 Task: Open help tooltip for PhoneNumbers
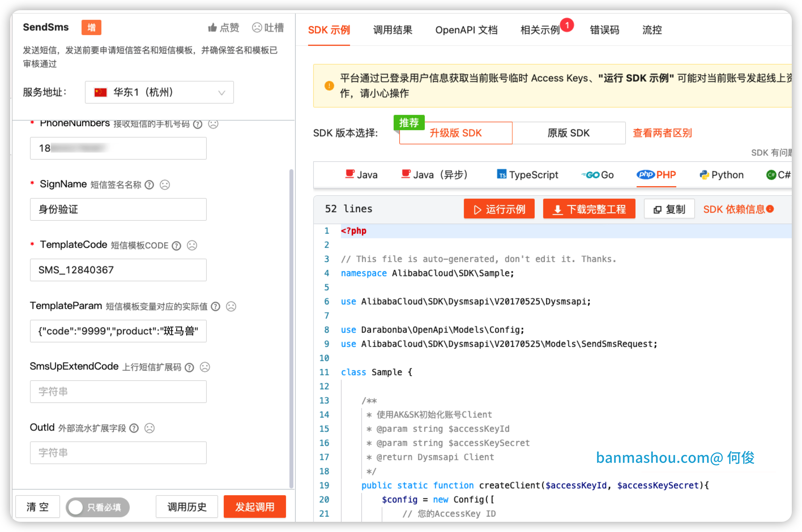coord(197,124)
